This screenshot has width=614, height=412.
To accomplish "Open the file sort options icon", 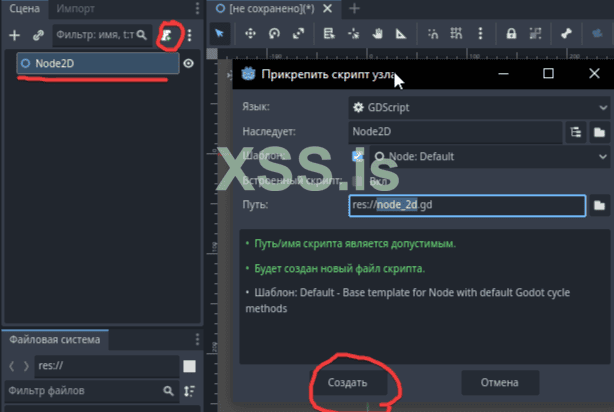I will point(190,390).
